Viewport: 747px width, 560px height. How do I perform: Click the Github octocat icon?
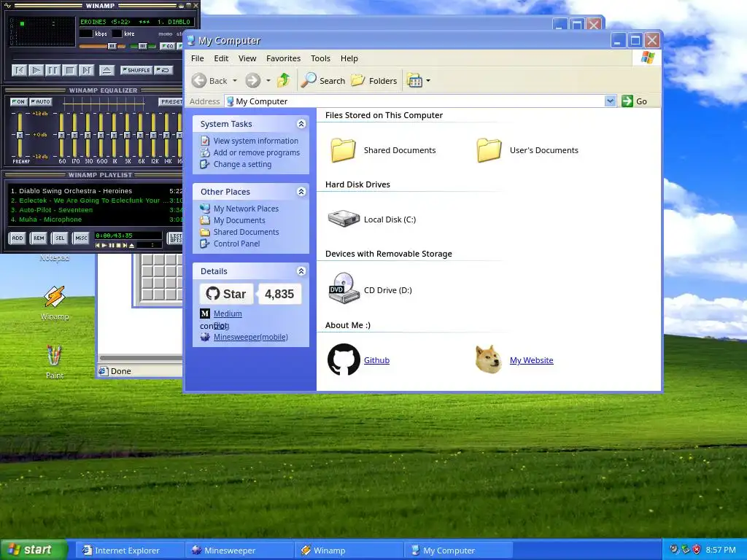pos(344,359)
